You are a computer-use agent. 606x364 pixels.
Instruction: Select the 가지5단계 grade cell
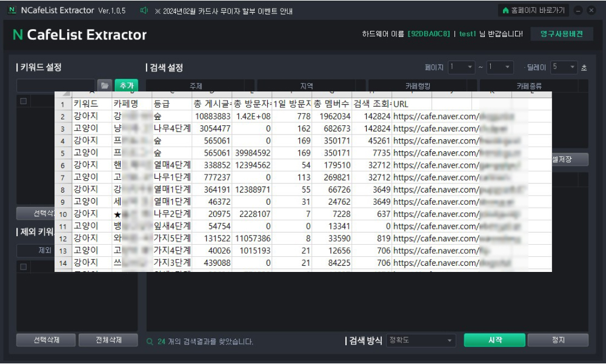point(172,239)
